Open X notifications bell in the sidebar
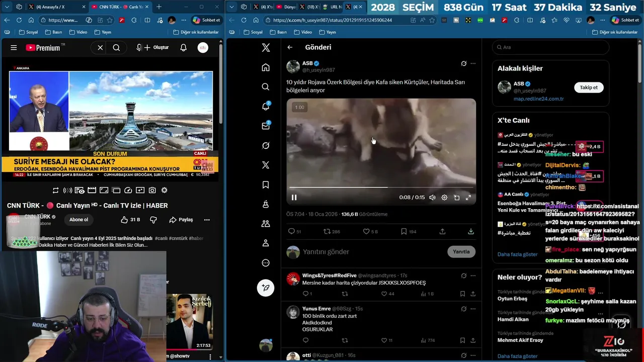 tap(266, 106)
